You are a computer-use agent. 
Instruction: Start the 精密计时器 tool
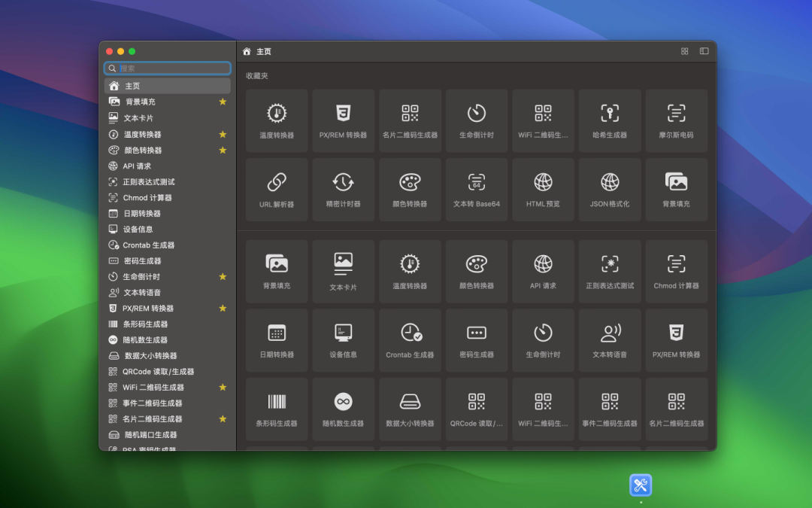(343, 189)
